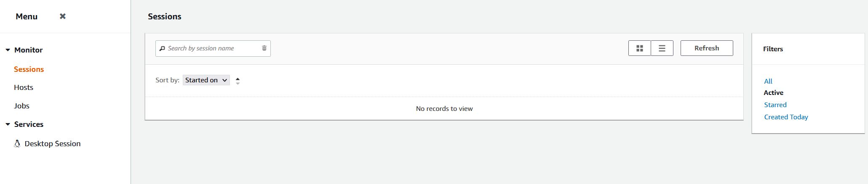The height and width of the screenshot is (184, 868).
Task: Click the search magnifier icon
Action: click(x=162, y=48)
